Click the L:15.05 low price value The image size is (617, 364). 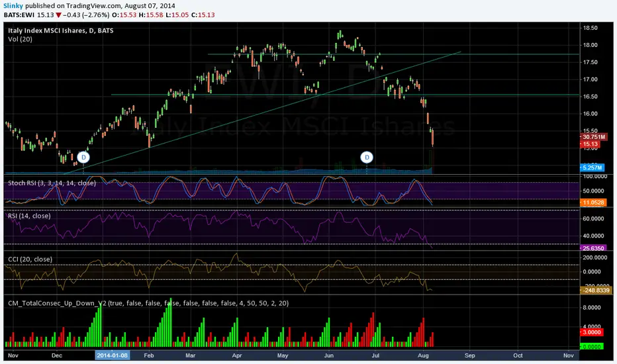(177, 15)
